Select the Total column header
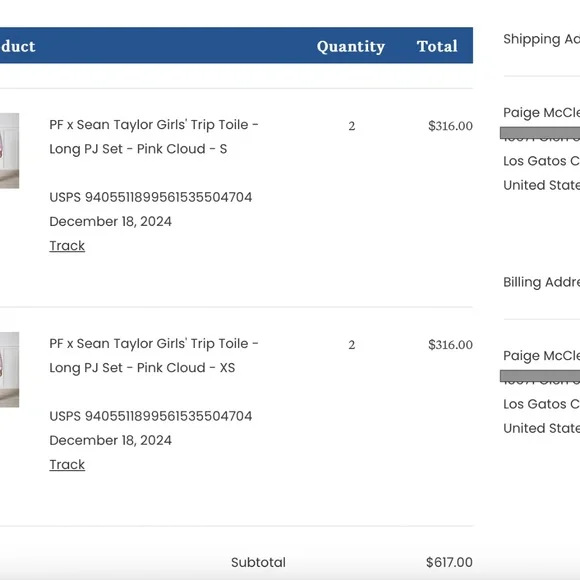Screen dimensions: 580x580 (x=437, y=46)
